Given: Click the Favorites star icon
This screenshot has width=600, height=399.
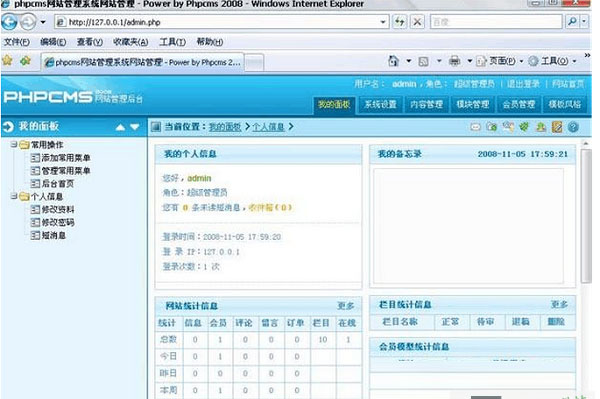Looking at the screenshot, I should coord(8,60).
